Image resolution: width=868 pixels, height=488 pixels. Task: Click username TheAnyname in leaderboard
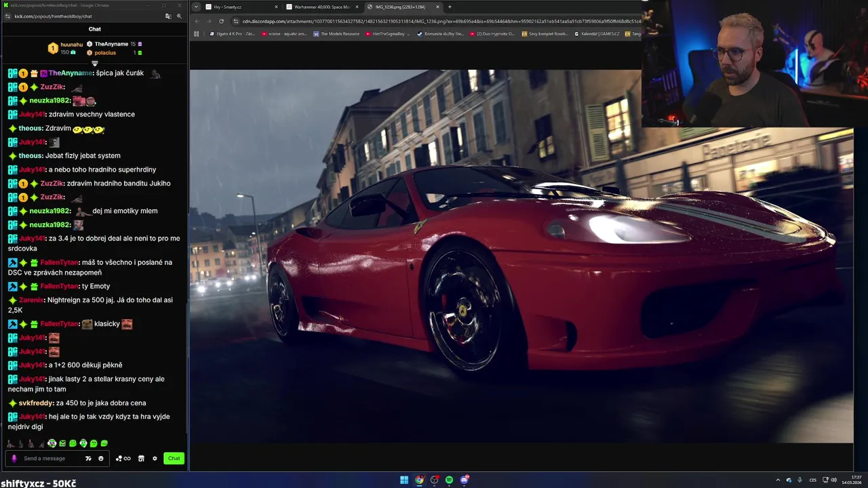coord(111,44)
